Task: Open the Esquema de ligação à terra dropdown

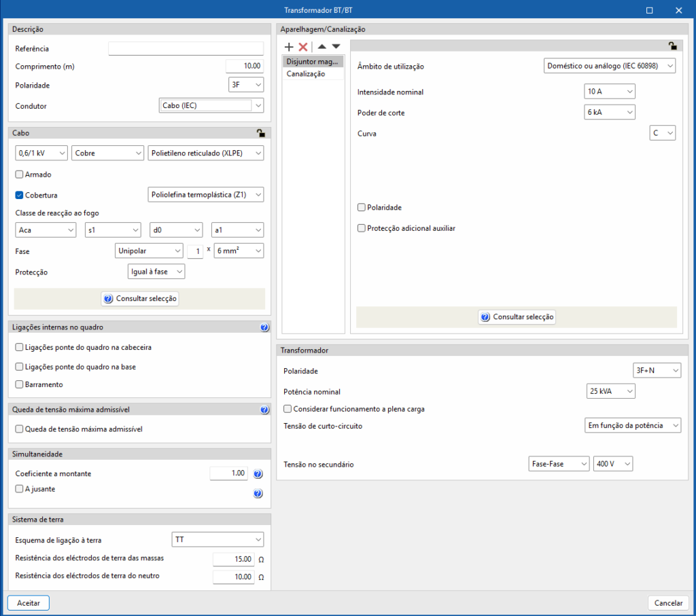Action: click(217, 540)
